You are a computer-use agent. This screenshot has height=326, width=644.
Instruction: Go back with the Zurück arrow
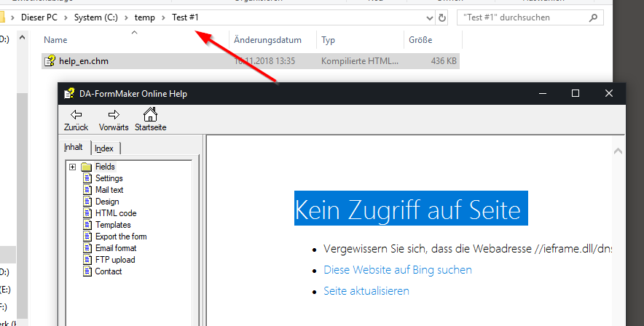[x=76, y=115]
